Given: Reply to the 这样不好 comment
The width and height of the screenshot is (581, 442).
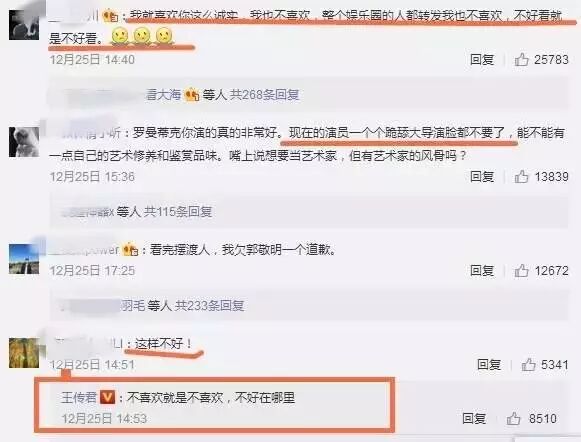Looking at the screenshot, I should pyautogui.click(x=489, y=365).
